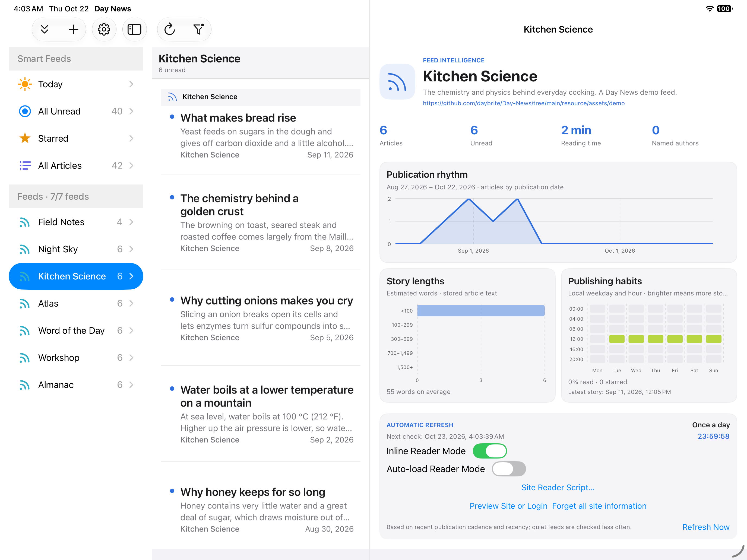Disable Inline Reader Mode switch

[x=490, y=451]
